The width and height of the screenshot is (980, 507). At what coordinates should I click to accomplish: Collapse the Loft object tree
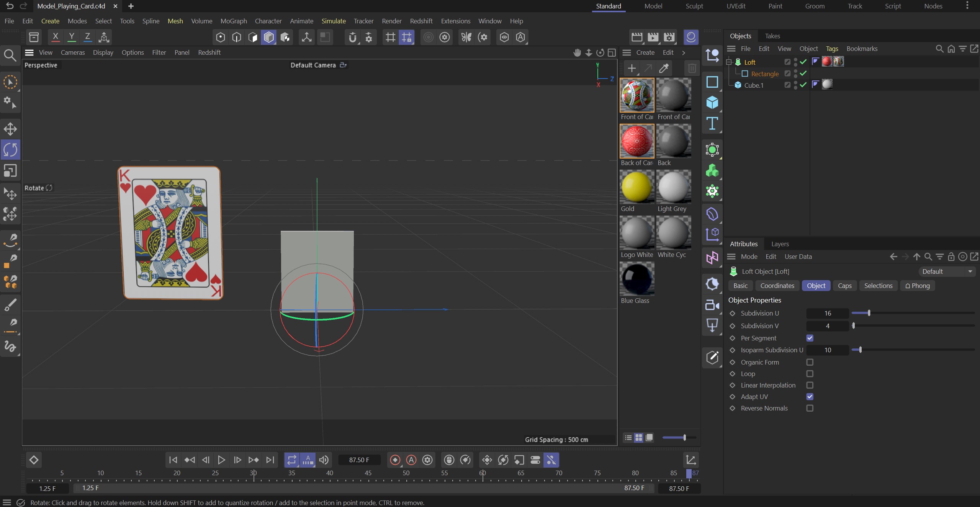click(x=729, y=62)
